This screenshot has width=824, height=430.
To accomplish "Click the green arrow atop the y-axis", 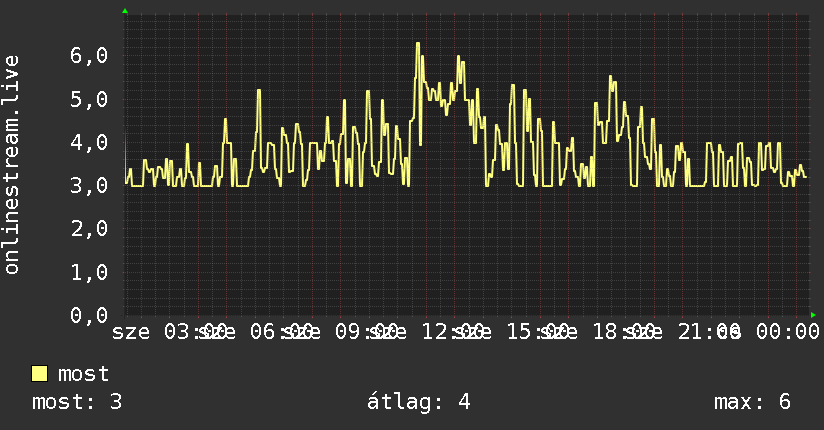I will tap(125, 11).
